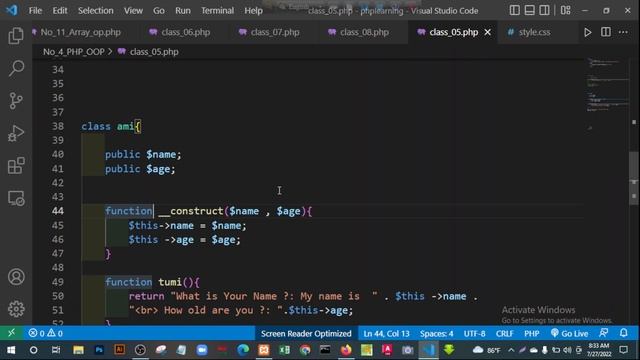Click line number 38 in the gutter
Viewport: 640px width, 360px height.
(x=58, y=126)
